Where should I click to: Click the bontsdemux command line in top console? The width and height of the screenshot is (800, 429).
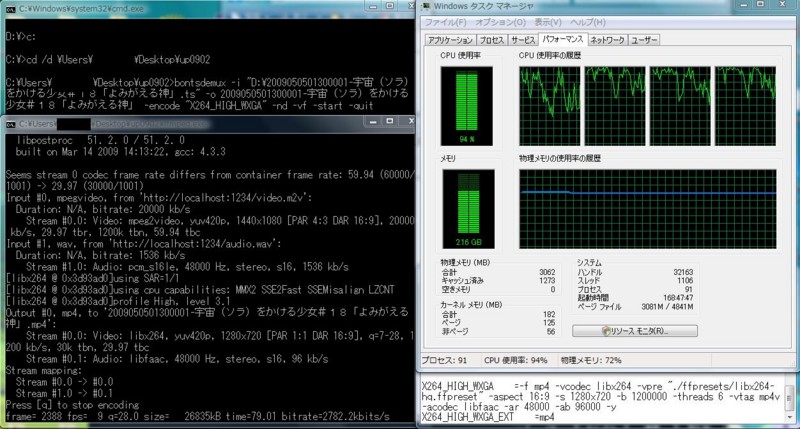208,94
